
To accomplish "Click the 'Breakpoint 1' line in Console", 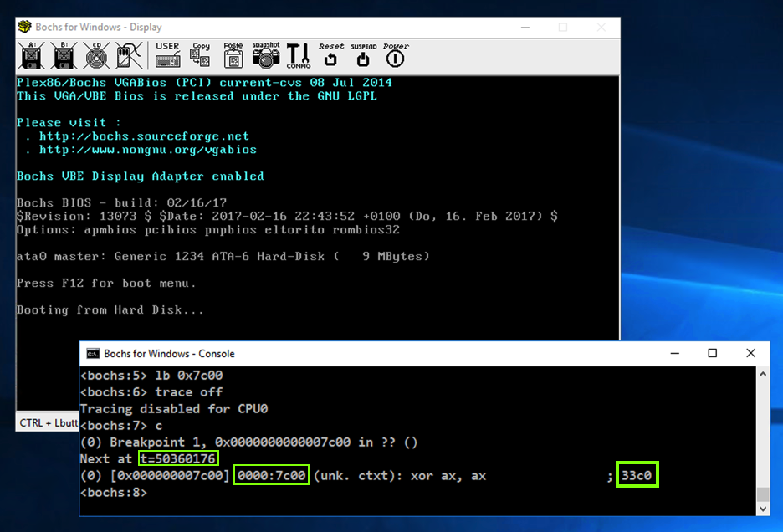I will pyautogui.click(x=248, y=442).
